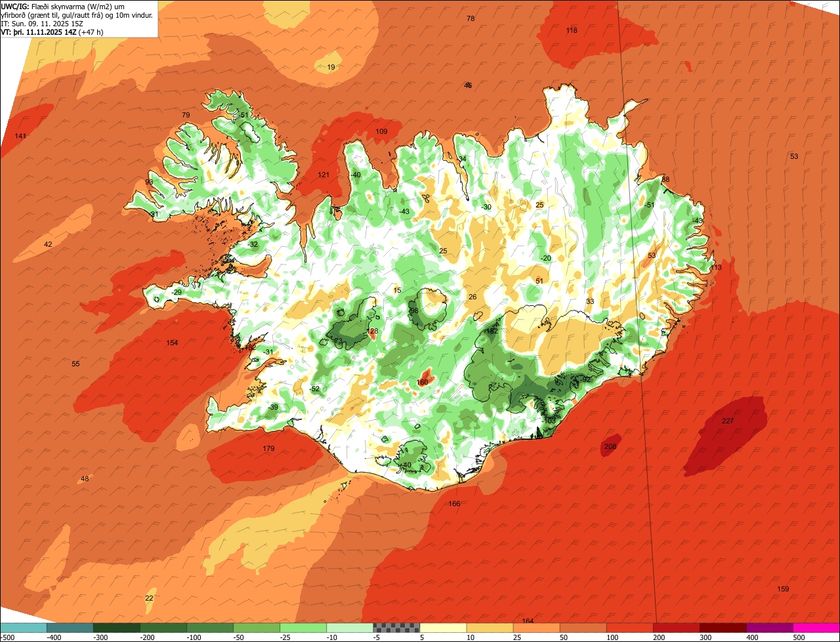
Task: Select the purple 400 to 500 swatch
Action: tap(768, 628)
